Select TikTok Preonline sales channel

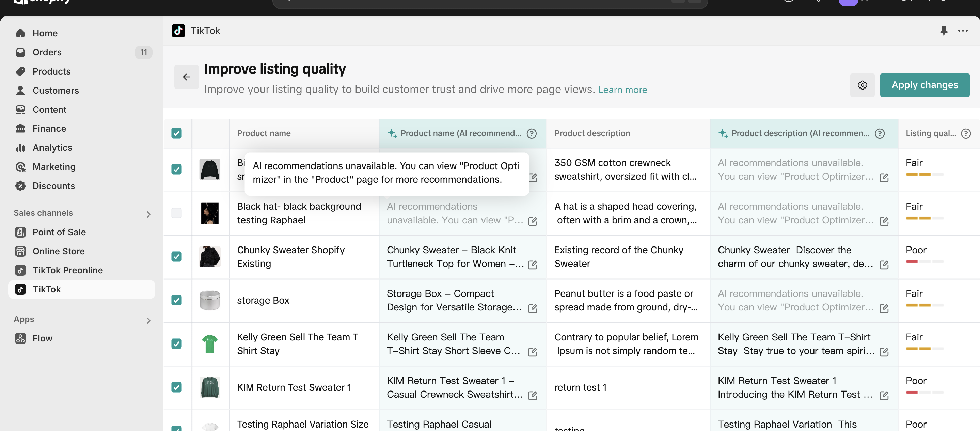(67, 270)
